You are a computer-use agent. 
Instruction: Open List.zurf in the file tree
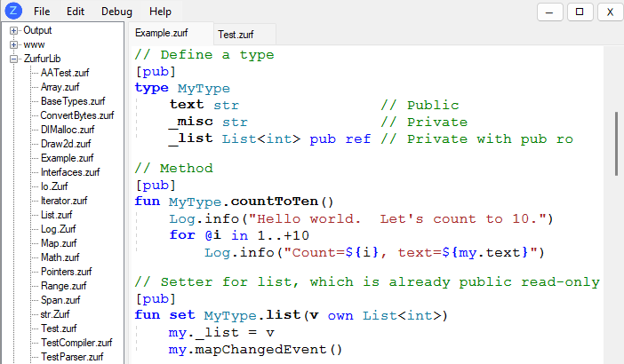[x=57, y=215]
